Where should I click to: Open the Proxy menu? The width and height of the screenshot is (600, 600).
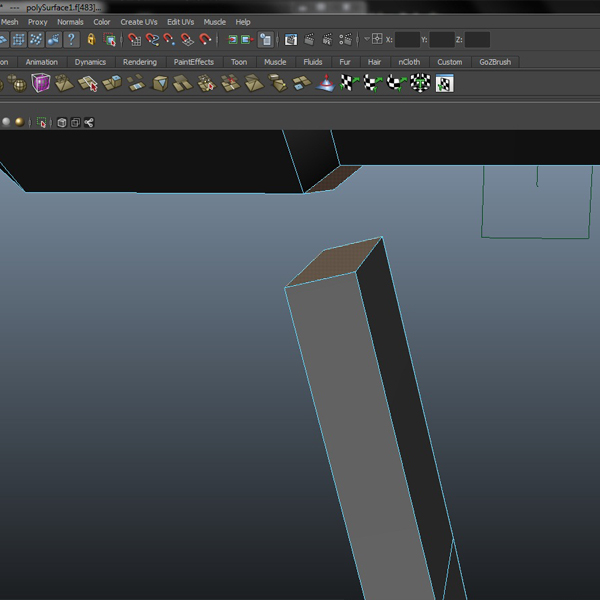[x=38, y=22]
